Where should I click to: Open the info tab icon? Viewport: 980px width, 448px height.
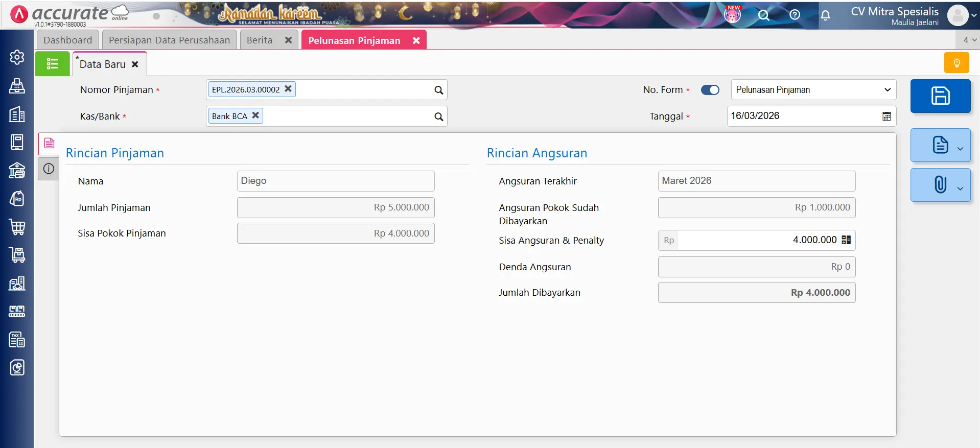tap(49, 169)
